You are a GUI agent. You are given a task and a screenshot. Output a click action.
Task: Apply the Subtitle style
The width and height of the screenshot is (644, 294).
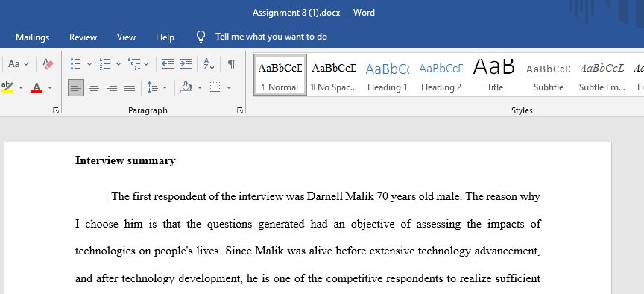click(549, 75)
